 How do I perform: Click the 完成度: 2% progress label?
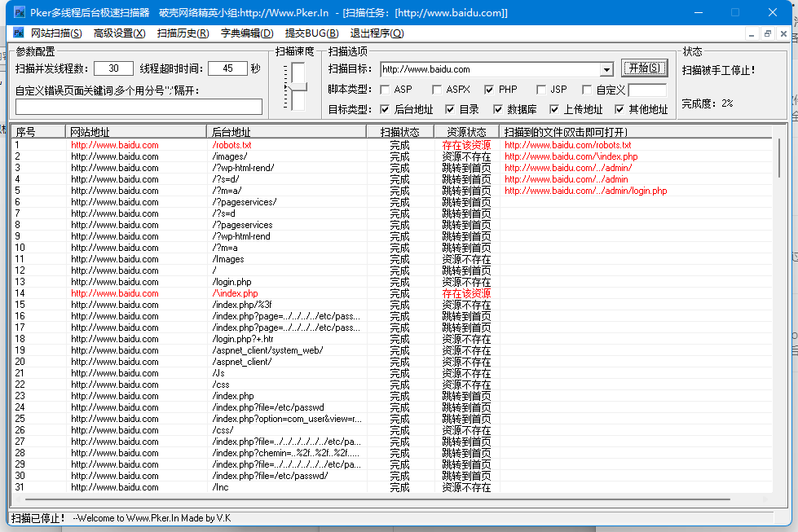click(707, 103)
